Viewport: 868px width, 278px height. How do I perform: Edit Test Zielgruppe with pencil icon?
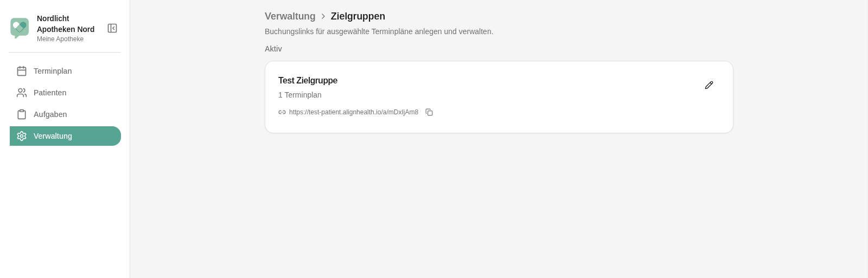coord(709,85)
